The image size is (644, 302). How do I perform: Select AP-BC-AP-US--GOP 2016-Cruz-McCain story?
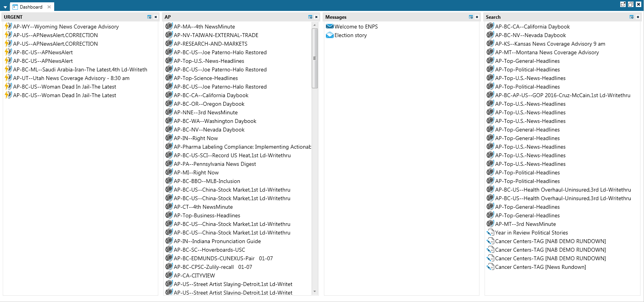coord(563,95)
